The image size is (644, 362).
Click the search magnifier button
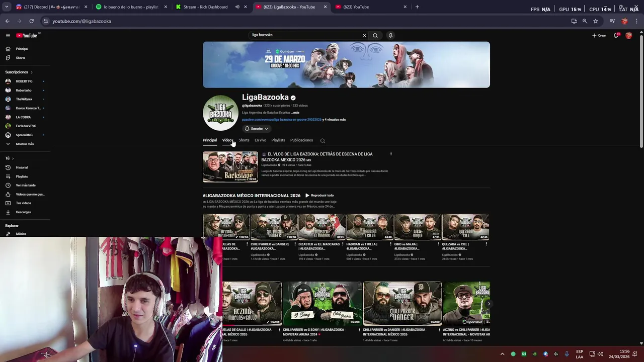[x=375, y=35]
